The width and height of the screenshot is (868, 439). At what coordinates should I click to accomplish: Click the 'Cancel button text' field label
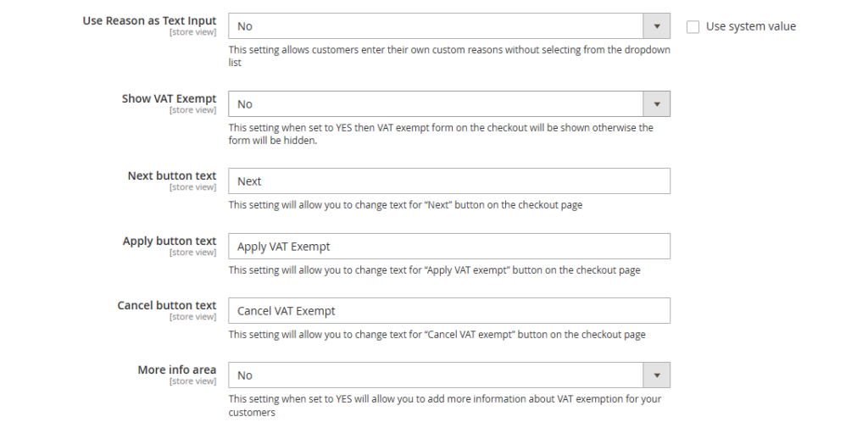click(x=167, y=305)
